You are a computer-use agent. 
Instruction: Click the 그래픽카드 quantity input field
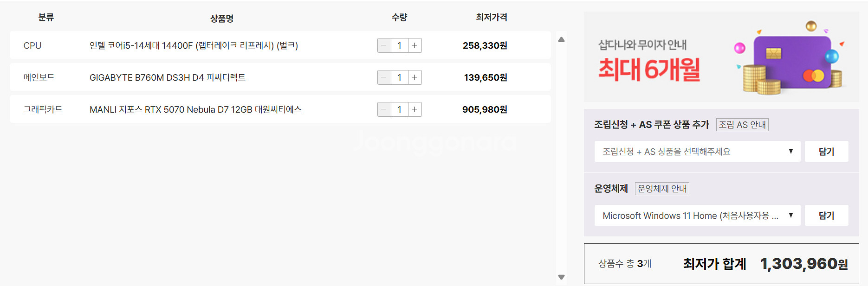(x=399, y=109)
